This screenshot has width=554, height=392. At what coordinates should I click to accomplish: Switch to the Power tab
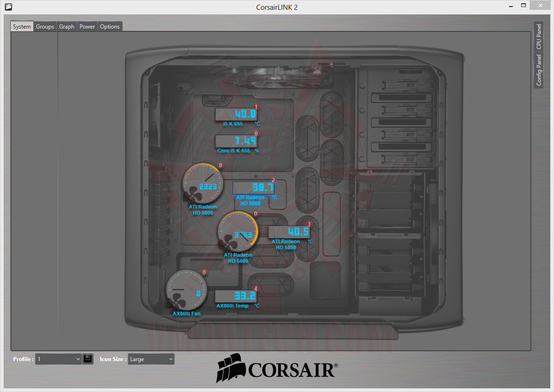pyautogui.click(x=87, y=27)
